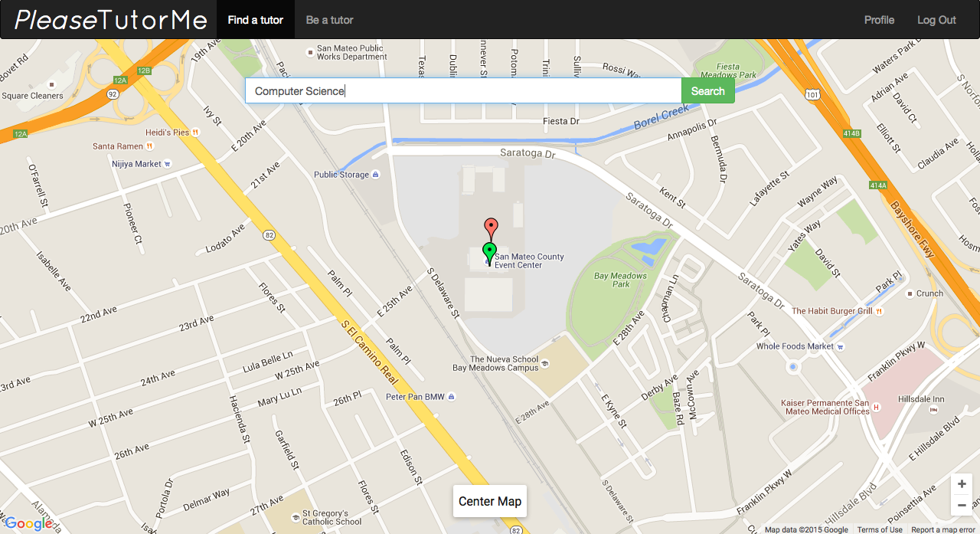Click Report a map error link
Screen dimensions: 980x534
(943, 529)
